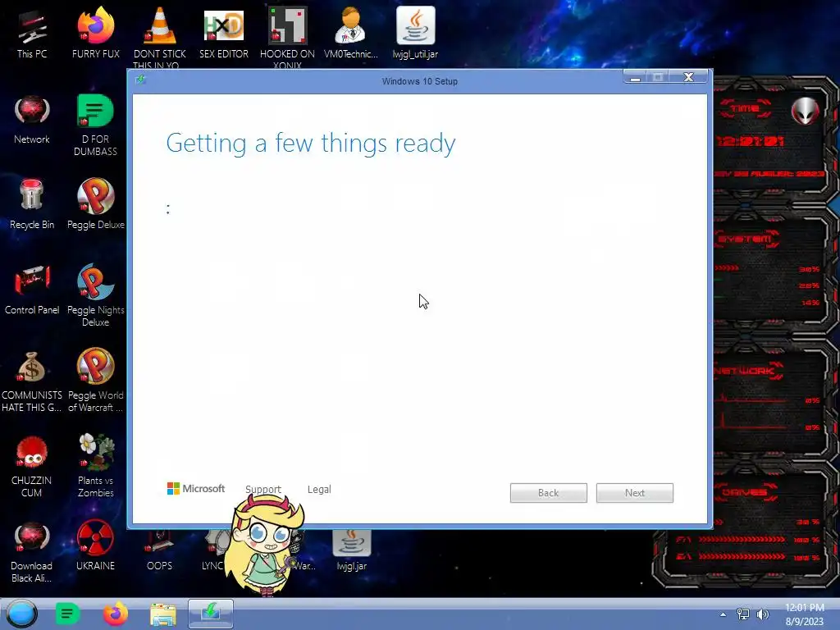The image size is (840, 630).
Task: Open the Legal link
Action: point(319,489)
